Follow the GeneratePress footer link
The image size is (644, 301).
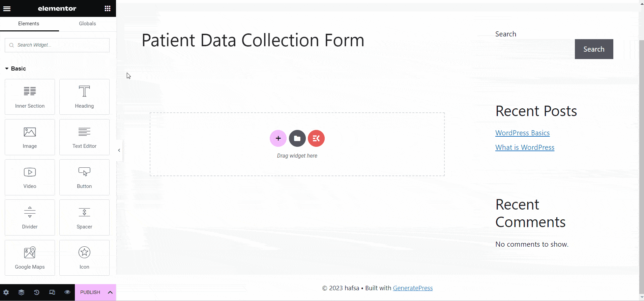[x=413, y=288]
